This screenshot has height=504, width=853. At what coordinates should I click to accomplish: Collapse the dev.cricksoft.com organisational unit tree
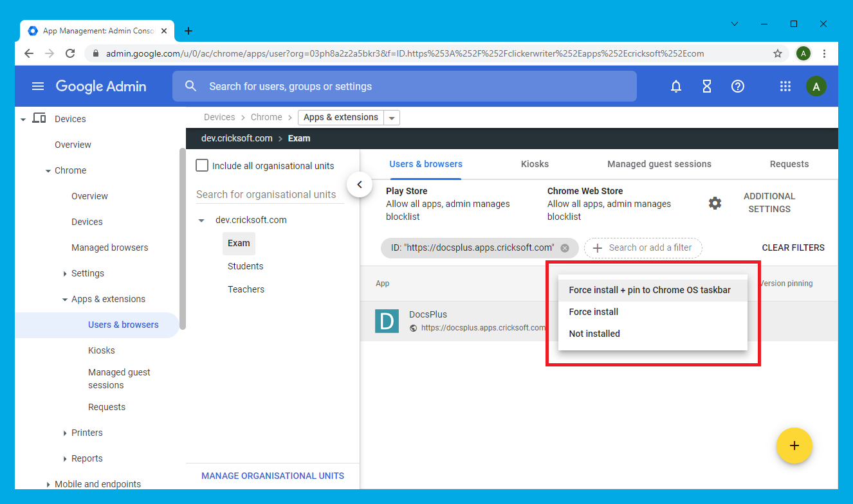[x=202, y=221]
